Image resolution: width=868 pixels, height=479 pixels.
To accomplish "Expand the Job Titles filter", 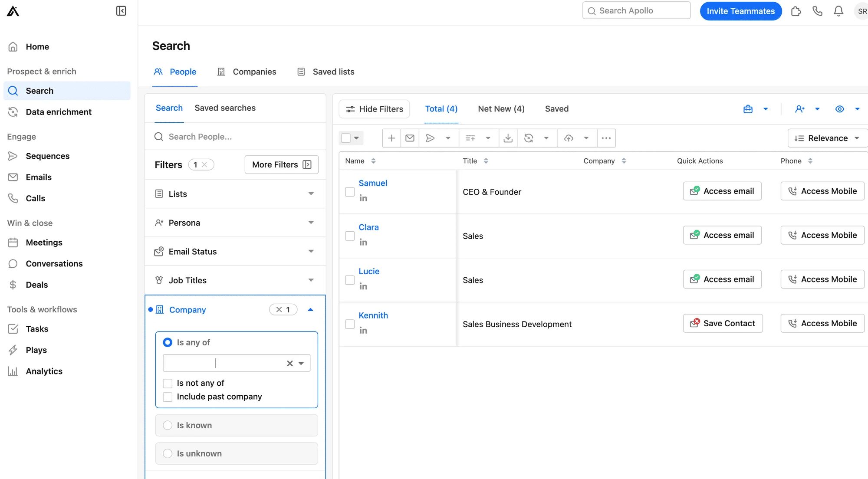I will coord(235,280).
